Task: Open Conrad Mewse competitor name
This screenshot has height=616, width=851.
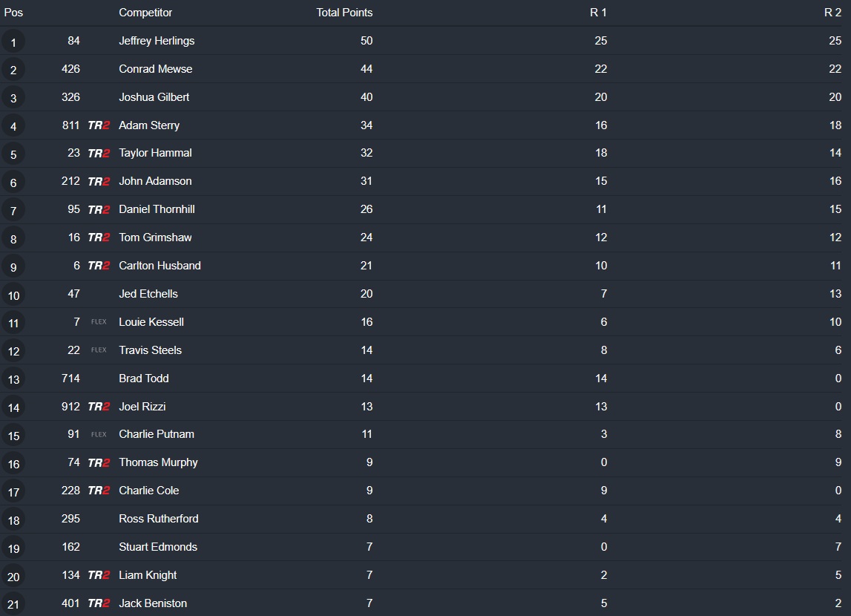Action: pos(155,69)
